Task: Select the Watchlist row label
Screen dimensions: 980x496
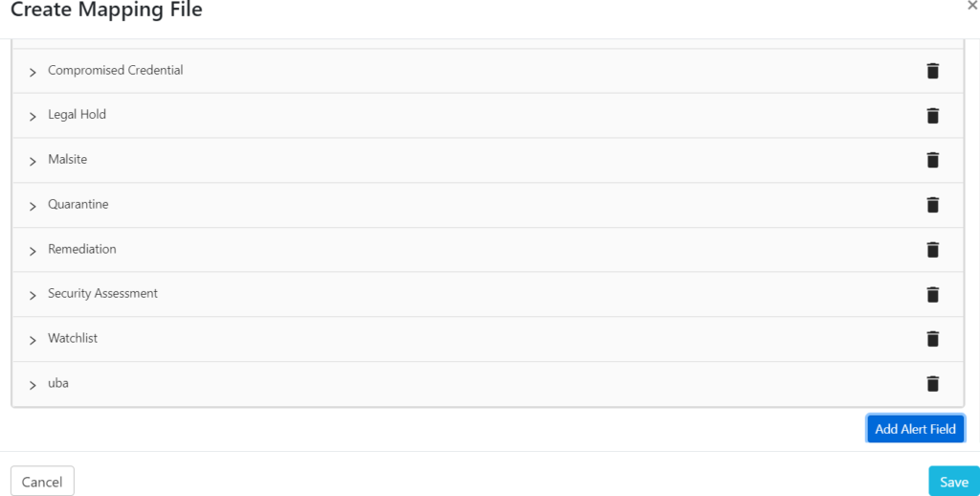Action: [x=73, y=338]
